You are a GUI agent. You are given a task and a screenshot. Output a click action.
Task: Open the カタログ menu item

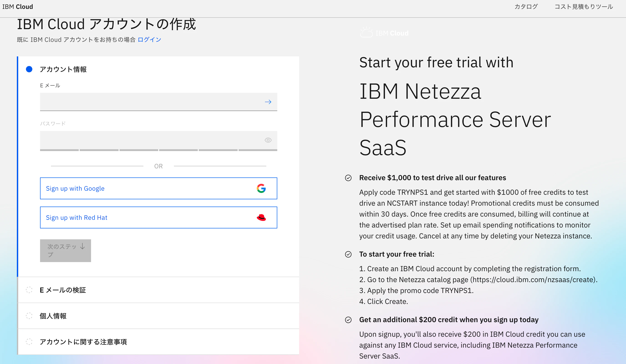(526, 7)
